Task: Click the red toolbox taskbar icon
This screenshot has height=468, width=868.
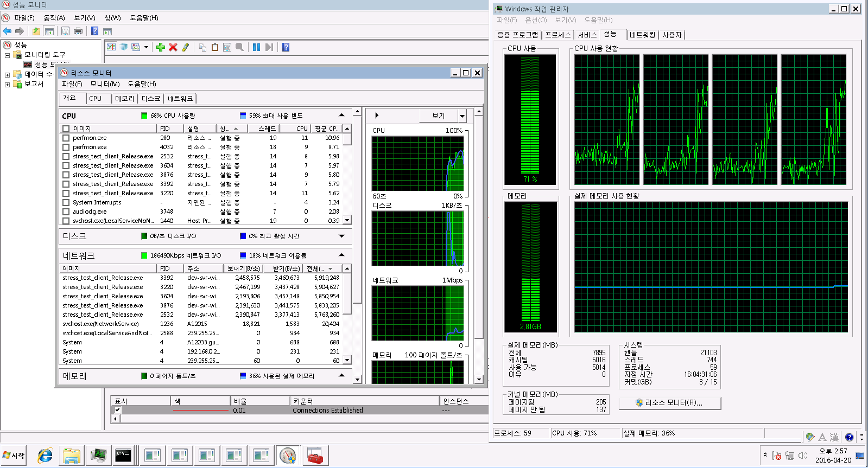Action: pos(315,456)
